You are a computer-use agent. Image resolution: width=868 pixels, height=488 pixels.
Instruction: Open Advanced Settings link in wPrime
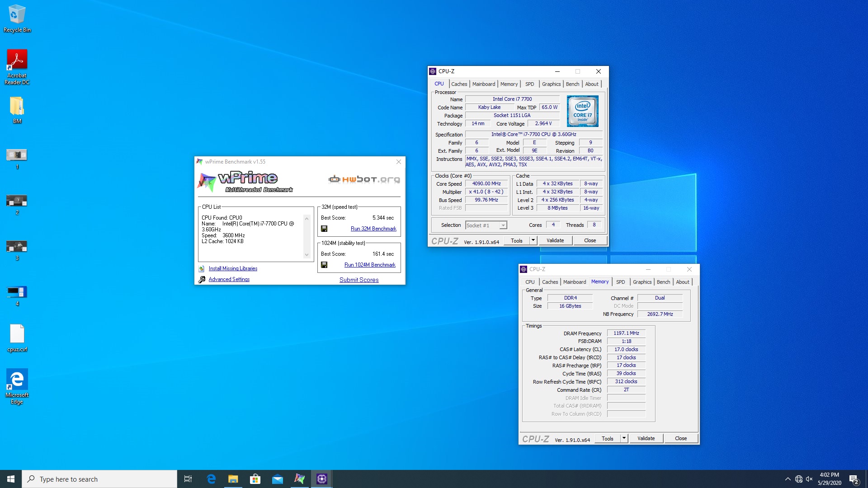click(229, 279)
